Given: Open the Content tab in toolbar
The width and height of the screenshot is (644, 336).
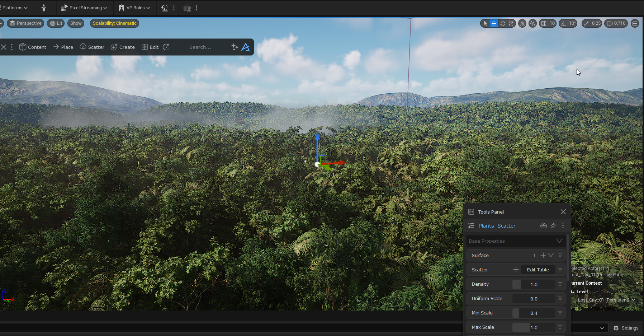Looking at the screenshot, I should point(33,47).
